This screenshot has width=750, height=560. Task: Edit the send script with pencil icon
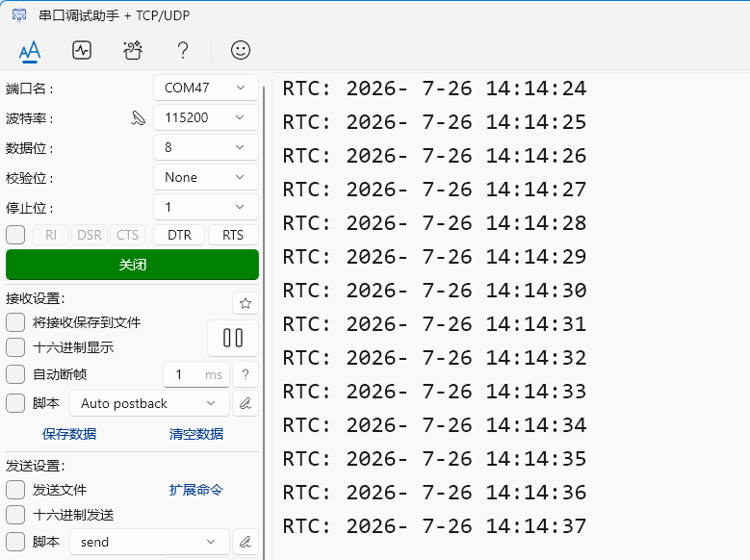coord(246,542)
